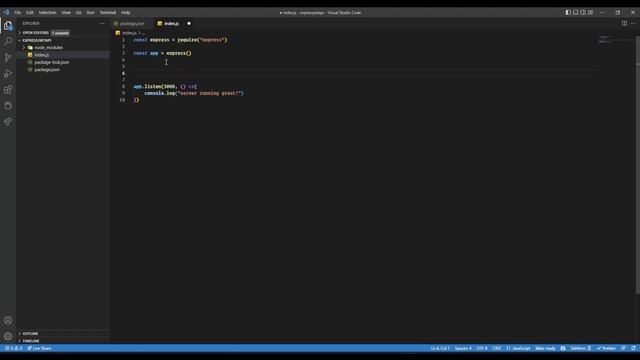Viewport: 640px width, 360px height.
Task: Click the Split Editor Right icon
Action: [624, 24]
